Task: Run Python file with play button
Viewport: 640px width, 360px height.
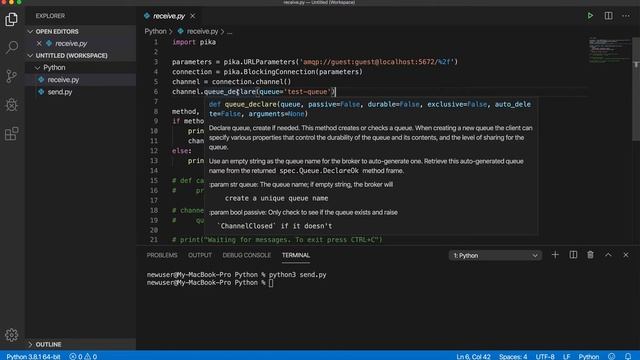Action: click(590, 16)
